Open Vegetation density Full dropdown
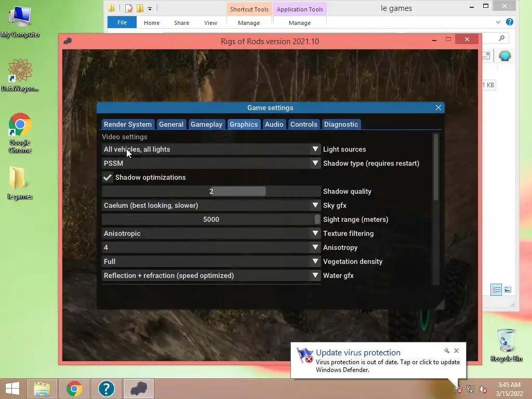532x399 pixels. (211, 261)
